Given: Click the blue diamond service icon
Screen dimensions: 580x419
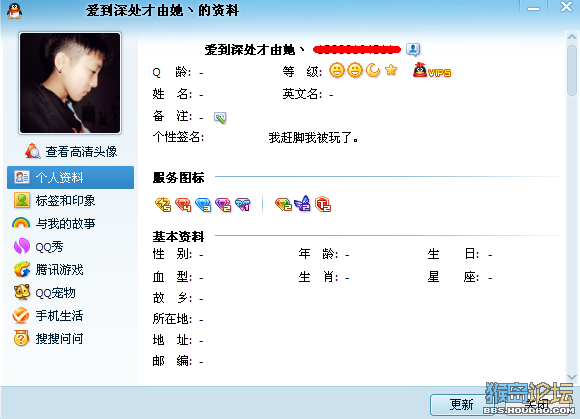Looking at the screenshot, I should pyautogui.click(x=203, y=204).
